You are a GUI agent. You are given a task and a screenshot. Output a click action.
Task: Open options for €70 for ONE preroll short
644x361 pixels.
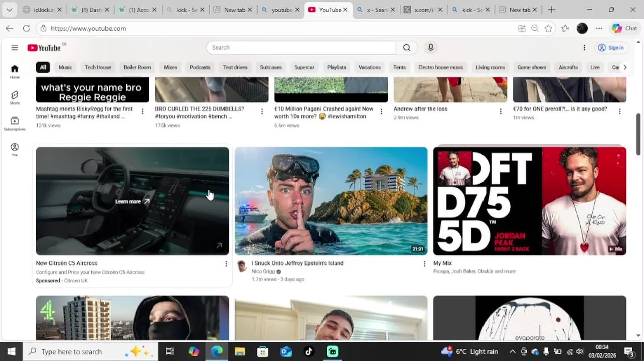tap(619, 111)
